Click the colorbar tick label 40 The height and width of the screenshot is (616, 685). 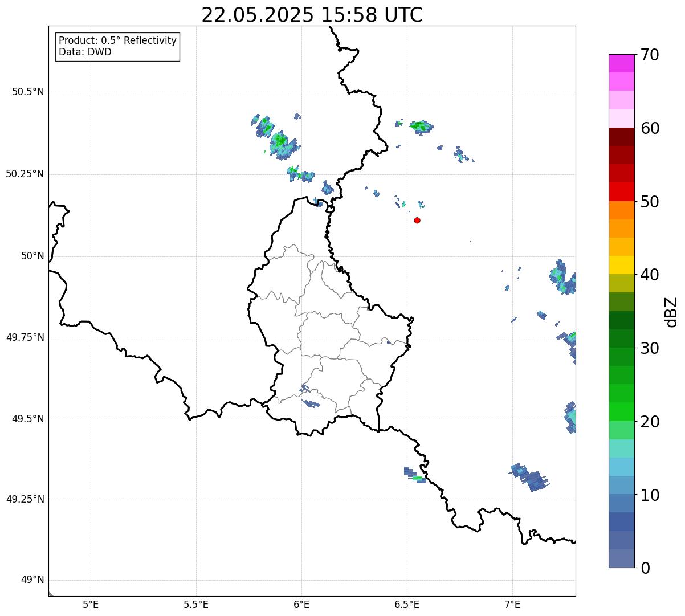(x=650, y=275)
